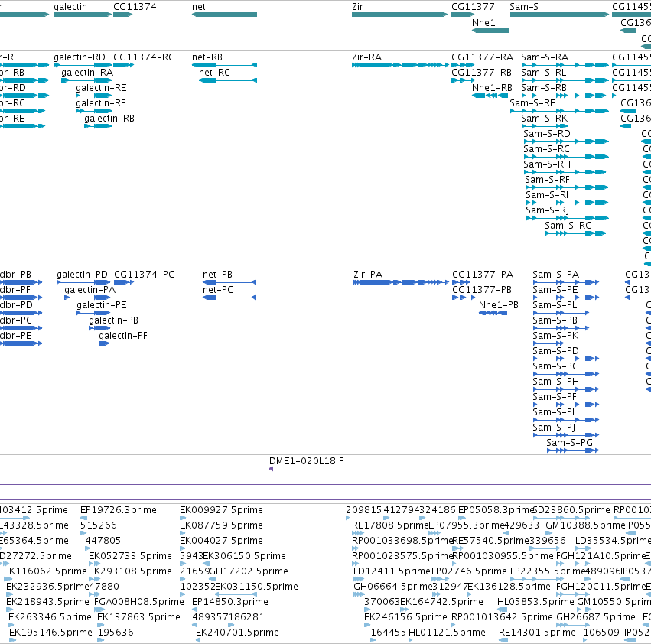Click protein Sam-S-PA
This screenshot has width=651, height=644.
click(566, 282)
